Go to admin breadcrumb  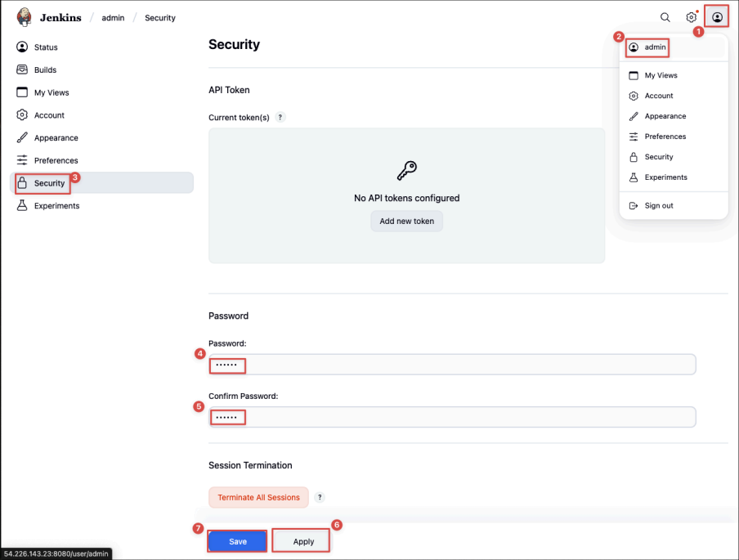[113, 18]
